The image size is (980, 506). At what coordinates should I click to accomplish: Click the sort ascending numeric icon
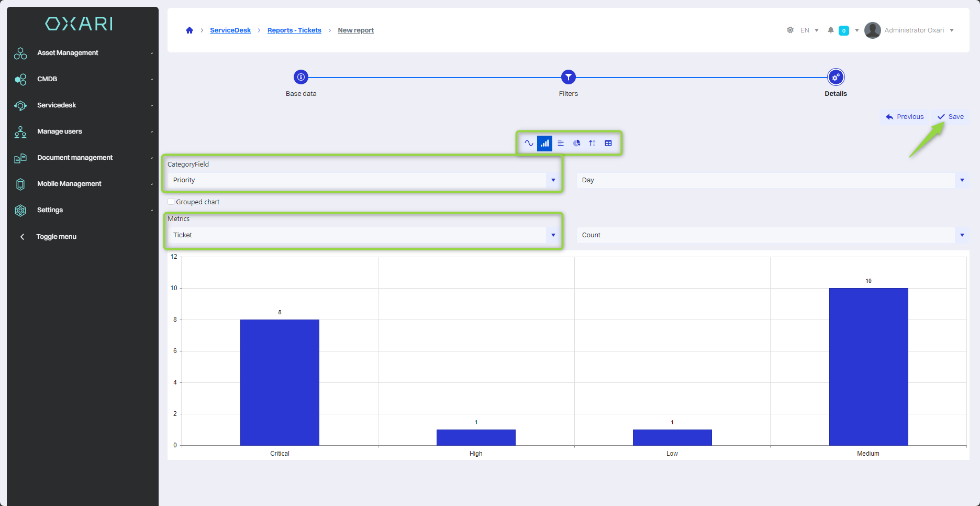click(x=592, y=143)
